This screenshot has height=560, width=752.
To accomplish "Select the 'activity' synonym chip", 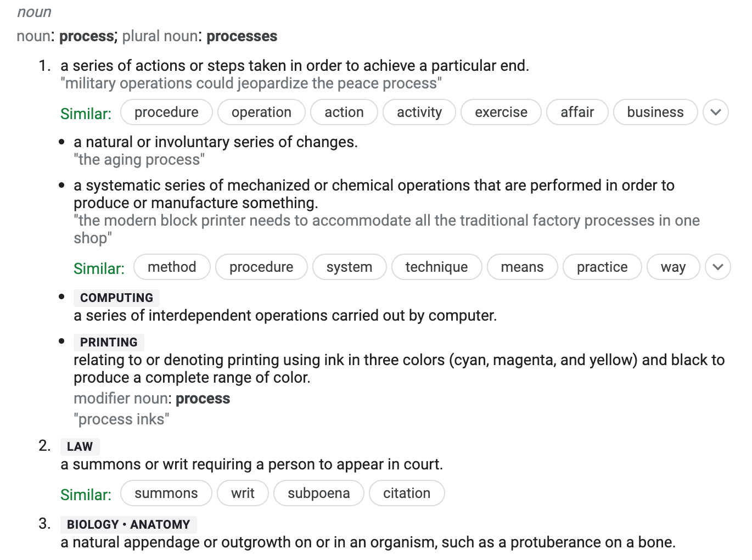I will coord(419,112).
